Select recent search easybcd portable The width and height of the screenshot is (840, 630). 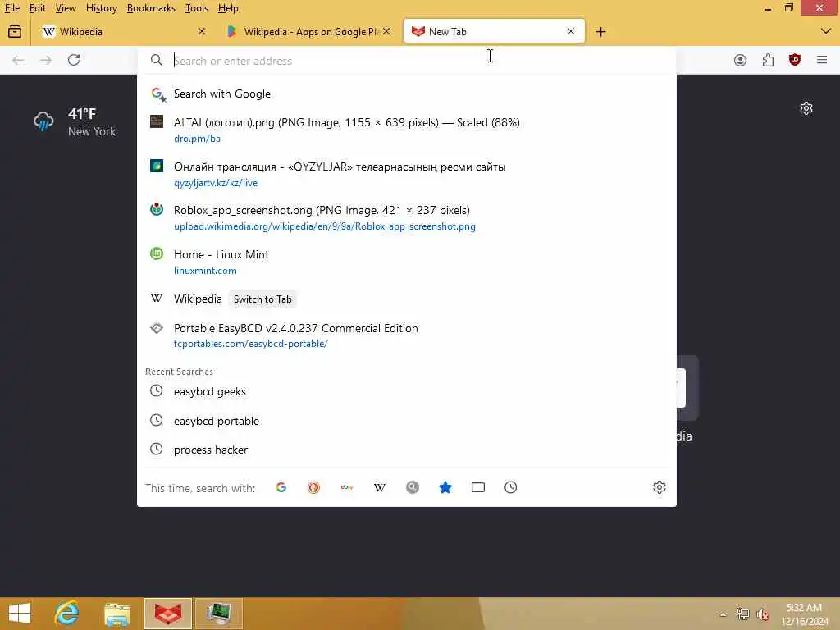point(406,421)
